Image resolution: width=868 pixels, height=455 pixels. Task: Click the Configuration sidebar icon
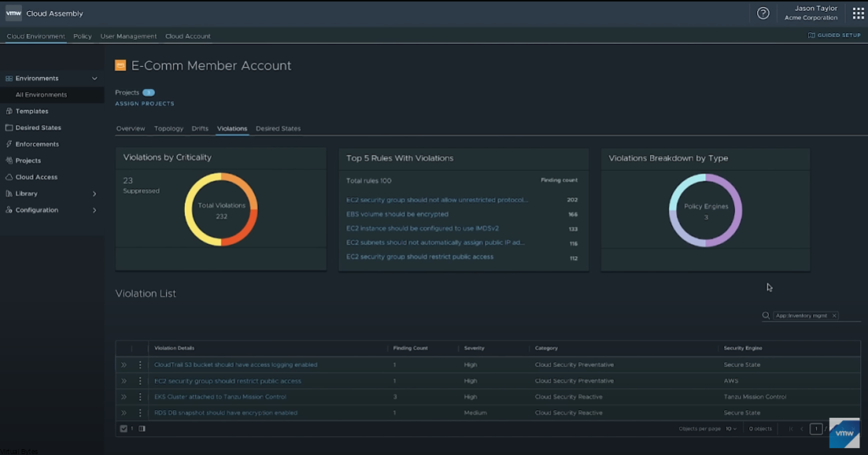point(8,210)
